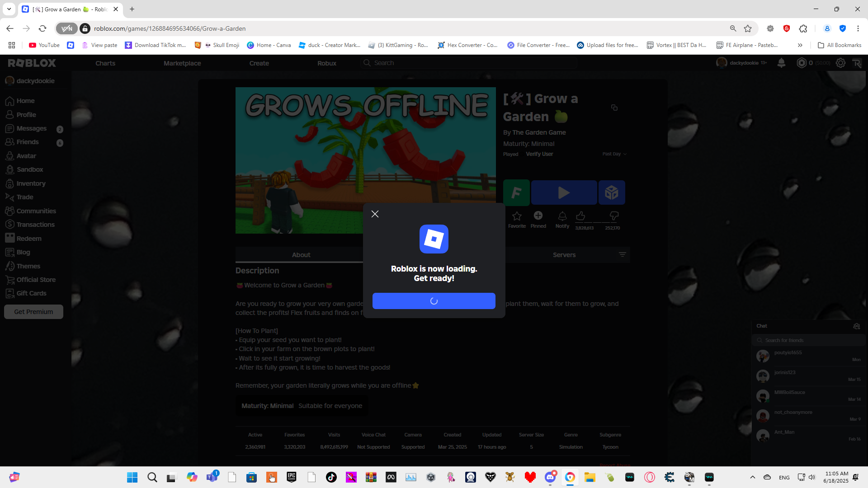Like the game with thumbs up
The image size is (868, 488).
click(580, 216)
